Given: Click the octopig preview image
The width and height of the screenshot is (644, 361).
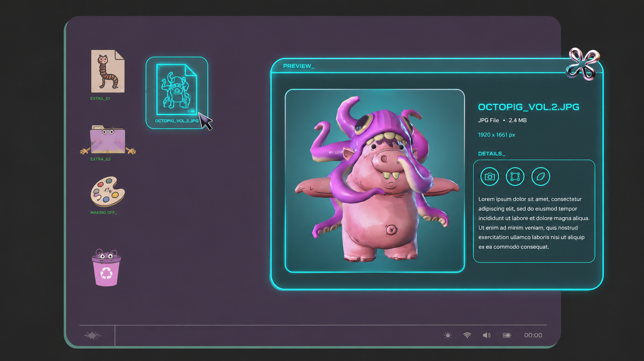Looking at the screenshot, I should point(375,181).
